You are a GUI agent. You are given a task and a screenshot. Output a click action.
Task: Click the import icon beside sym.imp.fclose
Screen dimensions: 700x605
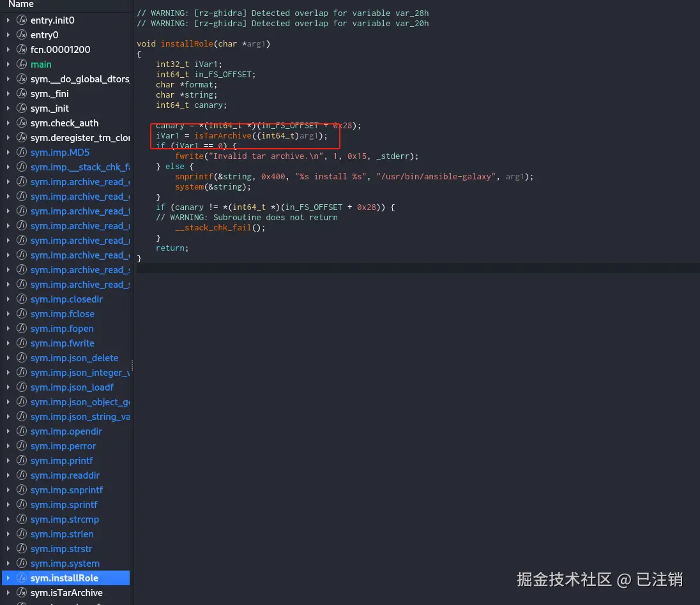(22, 313)
